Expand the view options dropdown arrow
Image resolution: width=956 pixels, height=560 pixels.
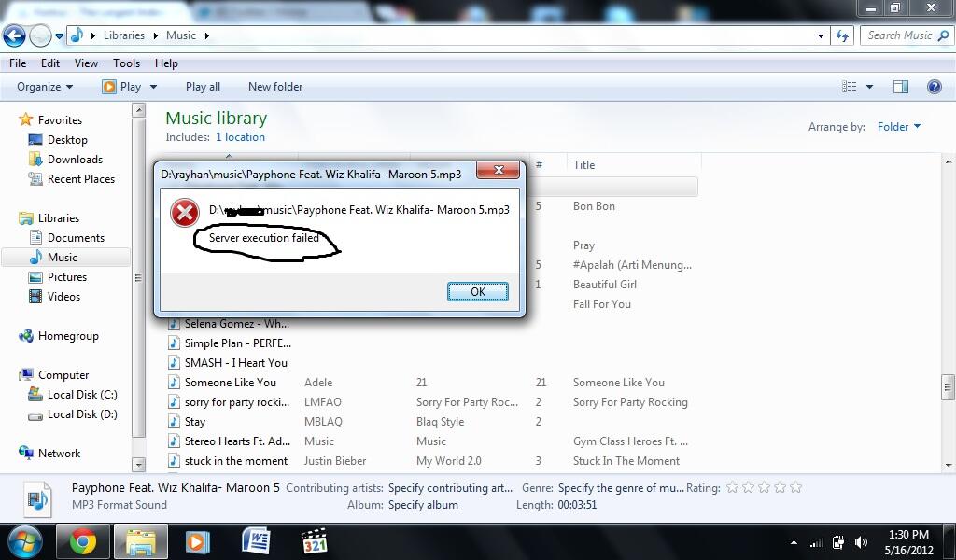(869, 87)
